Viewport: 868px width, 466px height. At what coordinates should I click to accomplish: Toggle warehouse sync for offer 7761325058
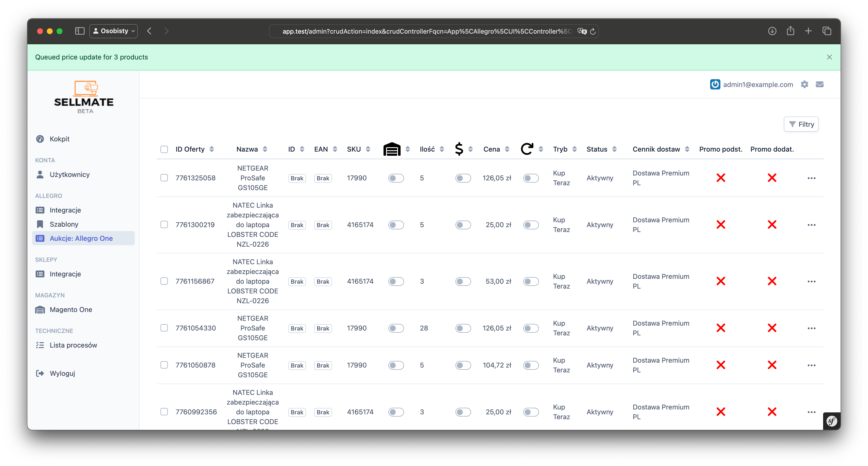396,178
